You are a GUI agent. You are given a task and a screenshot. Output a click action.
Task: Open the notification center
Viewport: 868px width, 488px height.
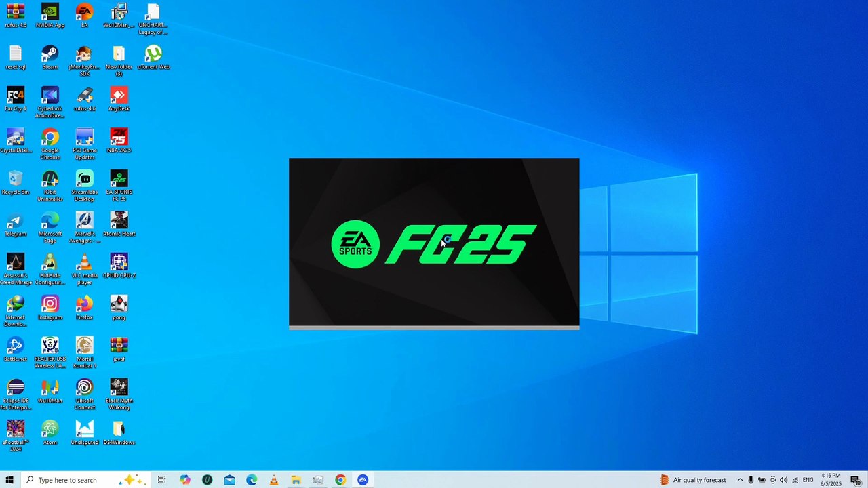click(x=856, y=480)
